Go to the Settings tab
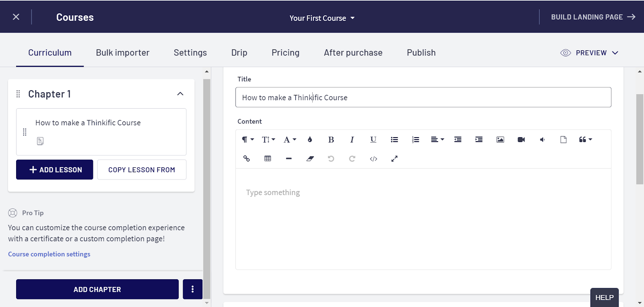The image size is (644, 307). click(x=190, y=53)
